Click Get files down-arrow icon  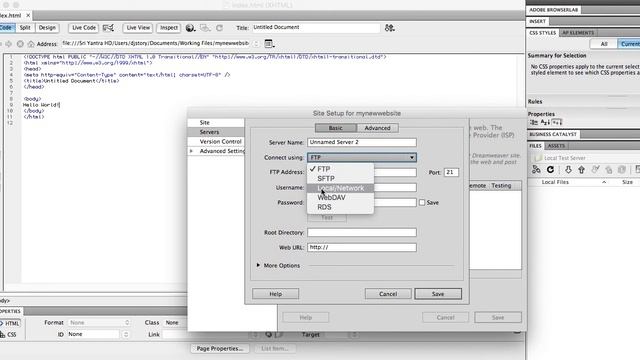pos(568,169)
